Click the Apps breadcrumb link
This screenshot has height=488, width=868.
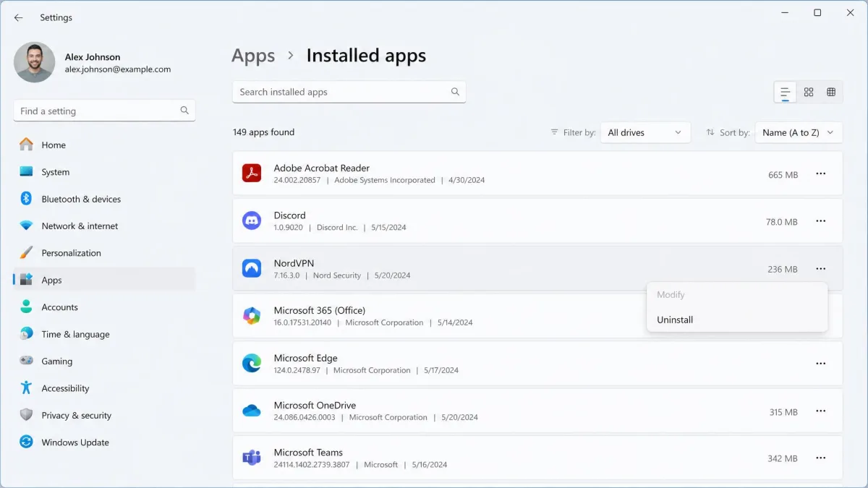click(x=253, y=56)
